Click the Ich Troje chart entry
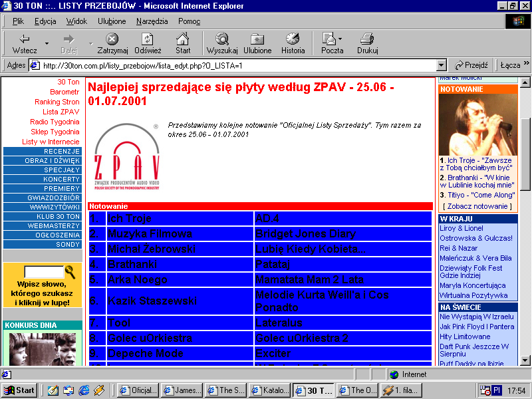Viewport: 532px width, 399px height. click(x=129, y=219)
